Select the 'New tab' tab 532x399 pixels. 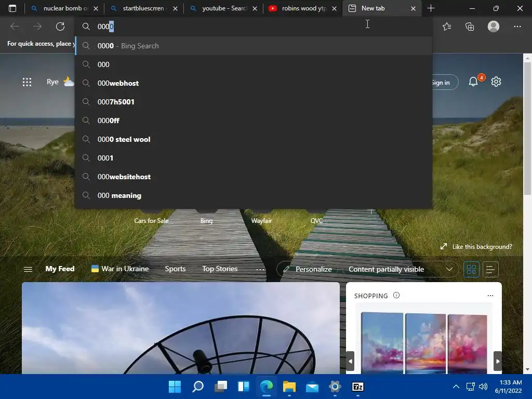point(382,8)
